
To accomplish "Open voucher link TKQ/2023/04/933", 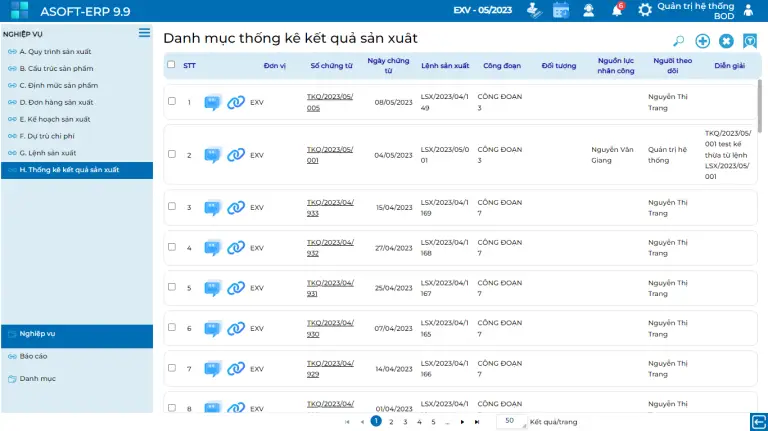I will pos(329,207).
